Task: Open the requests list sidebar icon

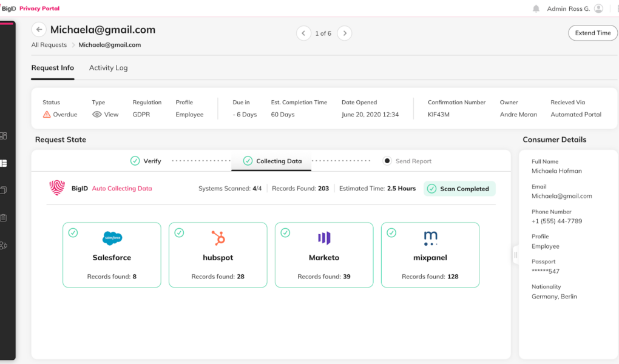Action: (x=4, y=163)
